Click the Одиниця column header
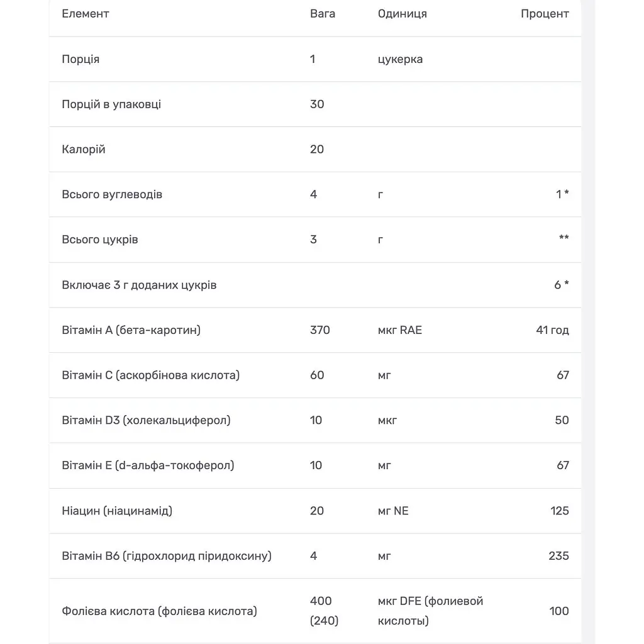Screen dimensions: 644x644 [402, 14]
